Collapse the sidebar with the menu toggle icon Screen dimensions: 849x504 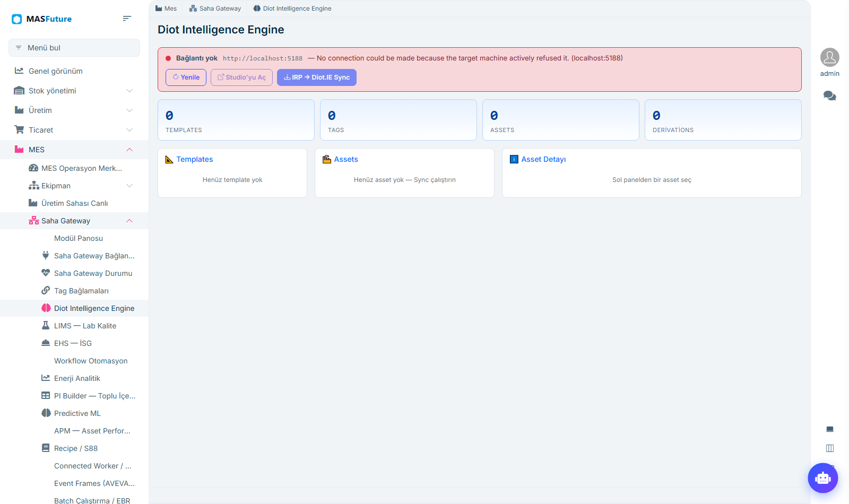tap(127, 19)
